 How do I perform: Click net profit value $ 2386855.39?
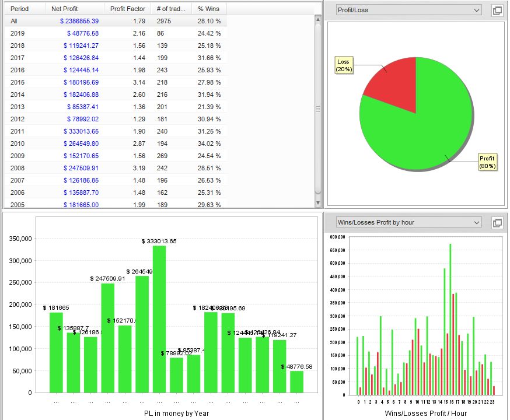pos(79,21)
